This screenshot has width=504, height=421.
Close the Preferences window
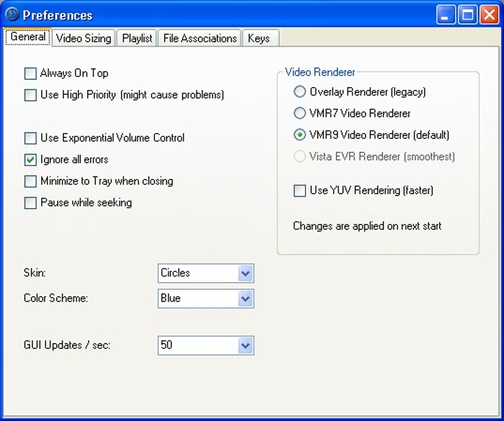[x=489, y=15]
